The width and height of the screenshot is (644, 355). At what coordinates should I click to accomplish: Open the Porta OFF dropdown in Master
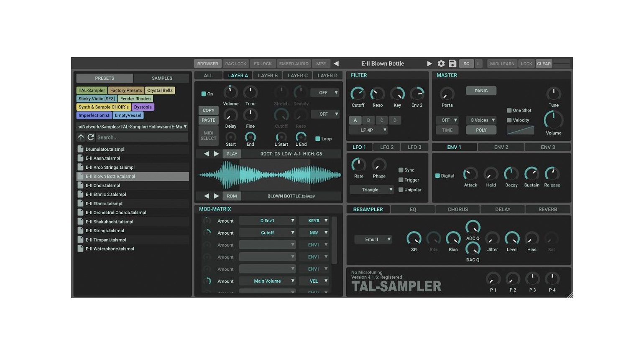point(447,120)
